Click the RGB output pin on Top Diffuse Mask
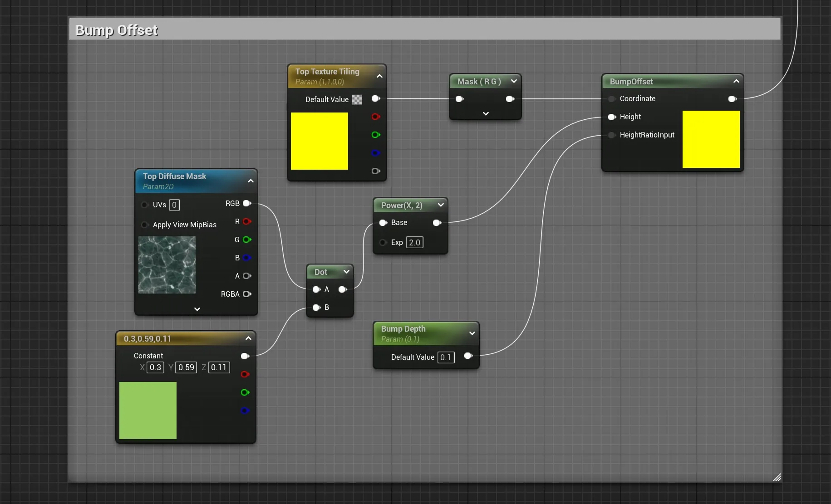This screenshot has width=831, height=504. point(247,203)
